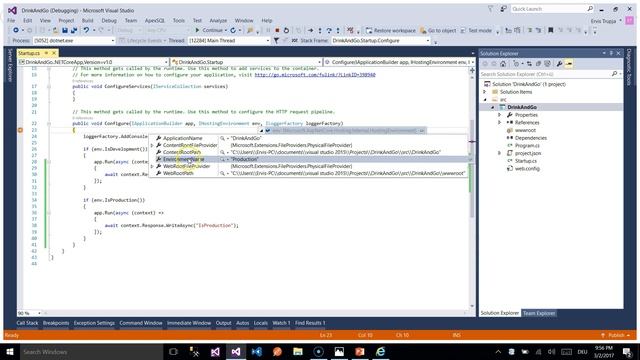Open the Breakpoints tab
640x360 pixels.
[x=56, y=323]
